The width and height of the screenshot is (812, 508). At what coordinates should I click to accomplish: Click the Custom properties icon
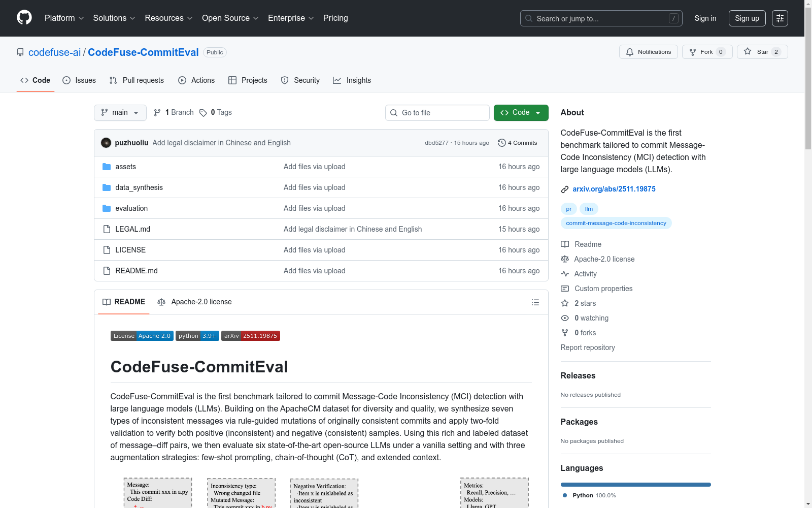tap(565, 289)
